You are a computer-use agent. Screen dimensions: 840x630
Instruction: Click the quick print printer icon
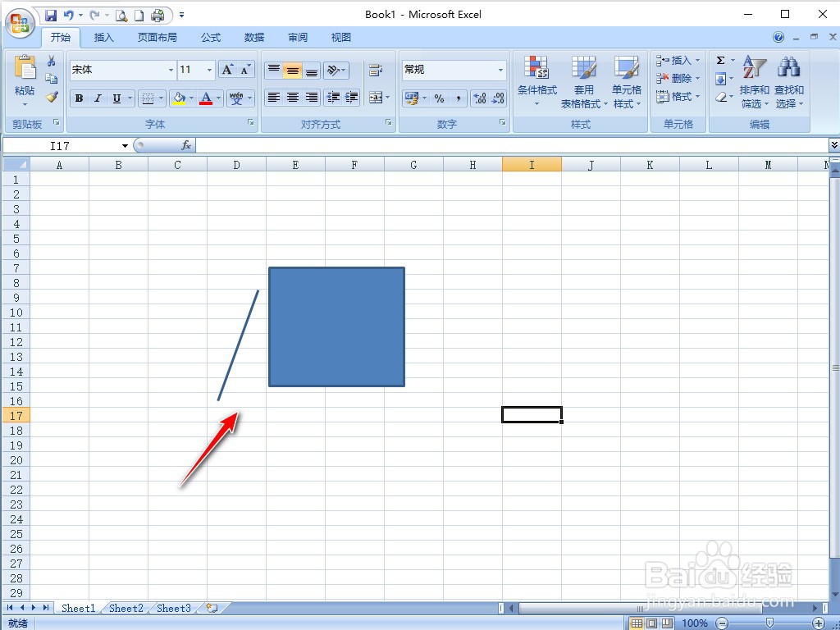(157, 16)
